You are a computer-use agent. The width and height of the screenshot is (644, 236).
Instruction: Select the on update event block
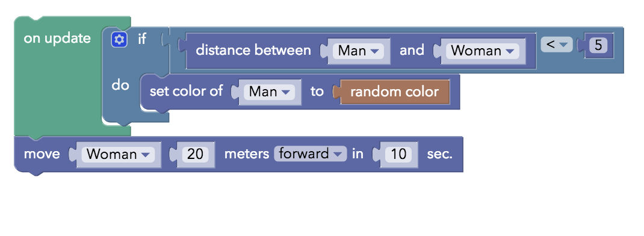click(57, 39)
